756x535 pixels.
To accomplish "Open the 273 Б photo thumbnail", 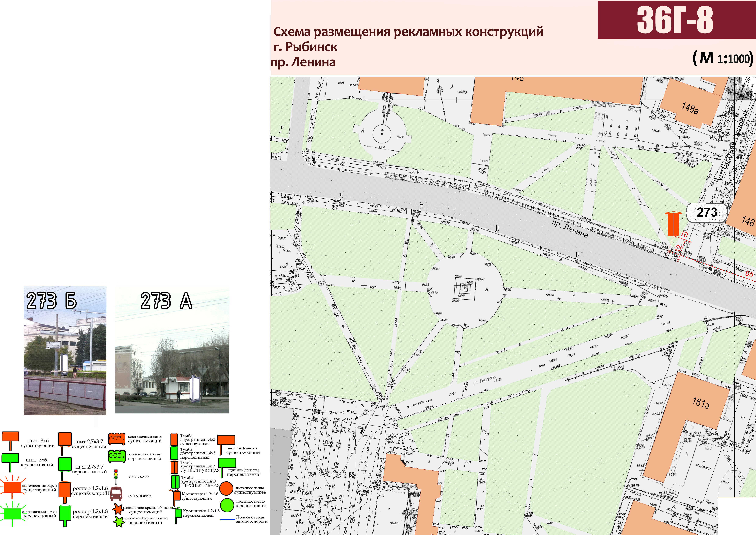I will pos(65,351).
